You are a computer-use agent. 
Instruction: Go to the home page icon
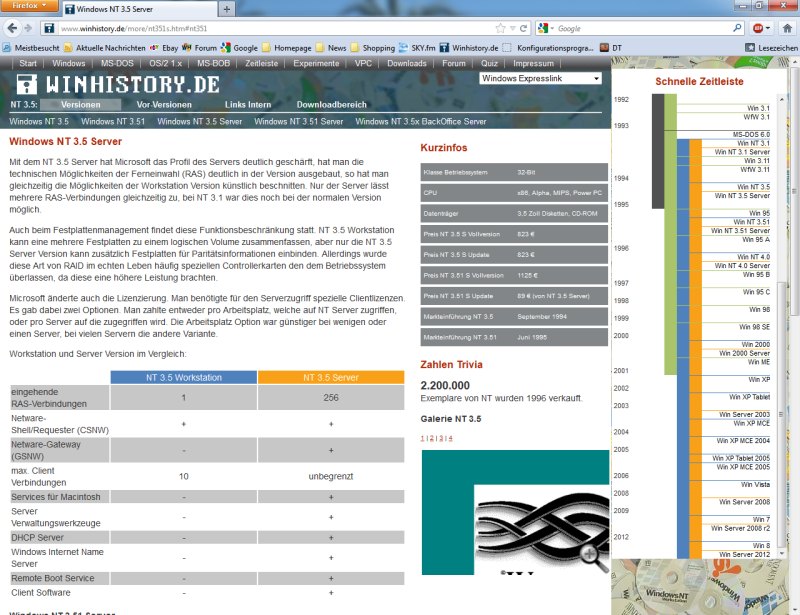[788, 29]
